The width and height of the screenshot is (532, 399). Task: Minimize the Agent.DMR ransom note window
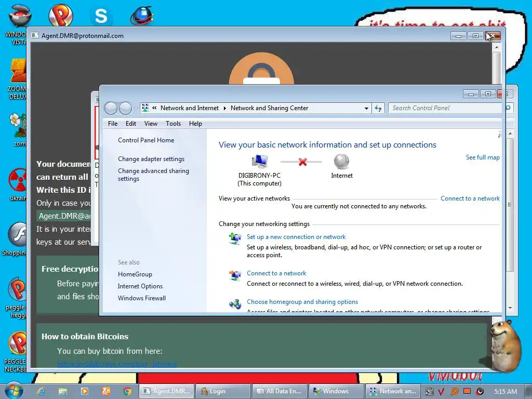tap(458, 36)
